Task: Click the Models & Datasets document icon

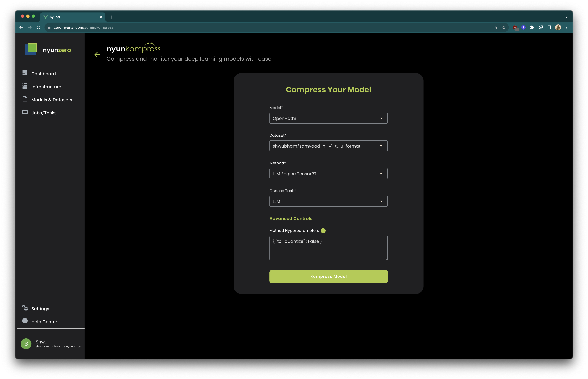Action: (25, 99)
